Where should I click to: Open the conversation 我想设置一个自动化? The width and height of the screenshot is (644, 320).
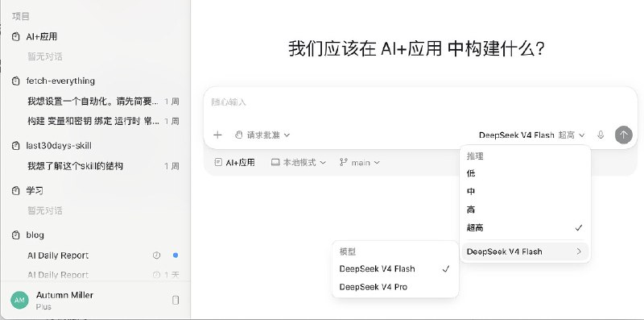point(103,102)
